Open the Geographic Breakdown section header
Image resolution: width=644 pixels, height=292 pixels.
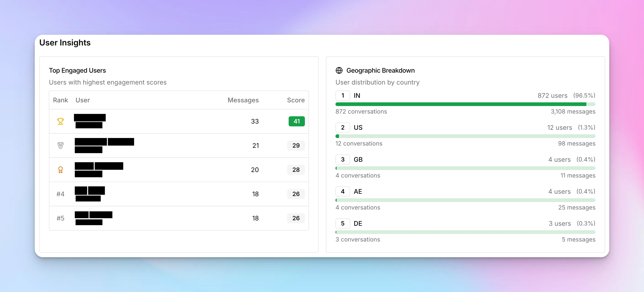coord(380,70)
